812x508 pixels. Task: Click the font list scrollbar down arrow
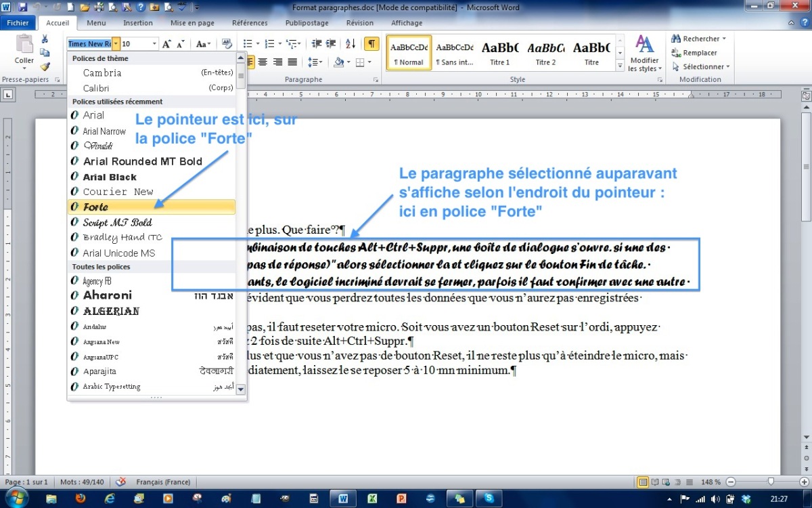(241, 389)
